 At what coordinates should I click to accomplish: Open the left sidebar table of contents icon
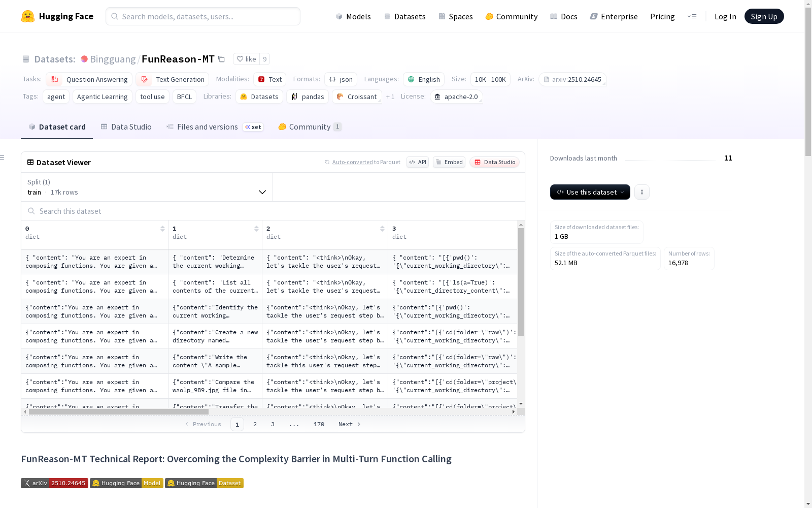tap(3, 157)
